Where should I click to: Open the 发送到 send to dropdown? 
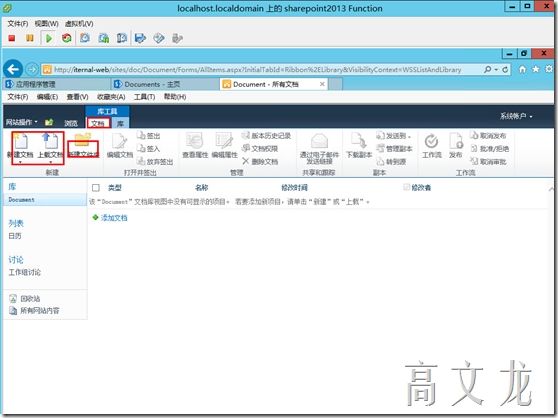point(394,136)
